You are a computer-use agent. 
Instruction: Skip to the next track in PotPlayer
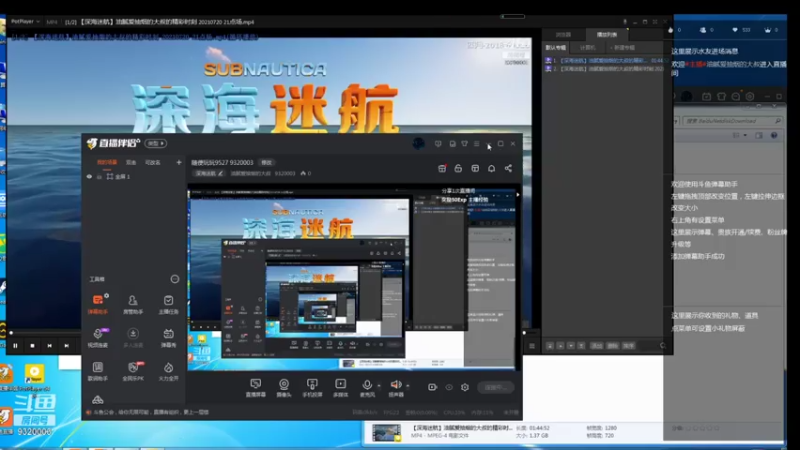click(66, 345)
